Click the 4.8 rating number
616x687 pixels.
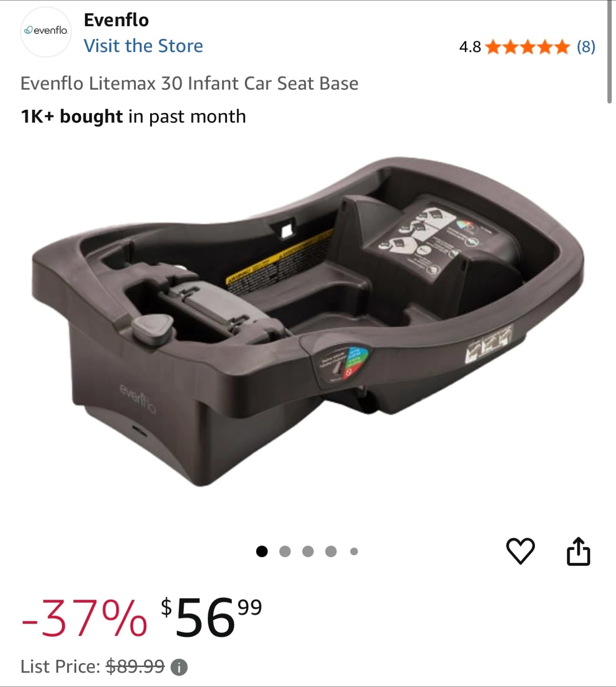[x=470, y=47]
